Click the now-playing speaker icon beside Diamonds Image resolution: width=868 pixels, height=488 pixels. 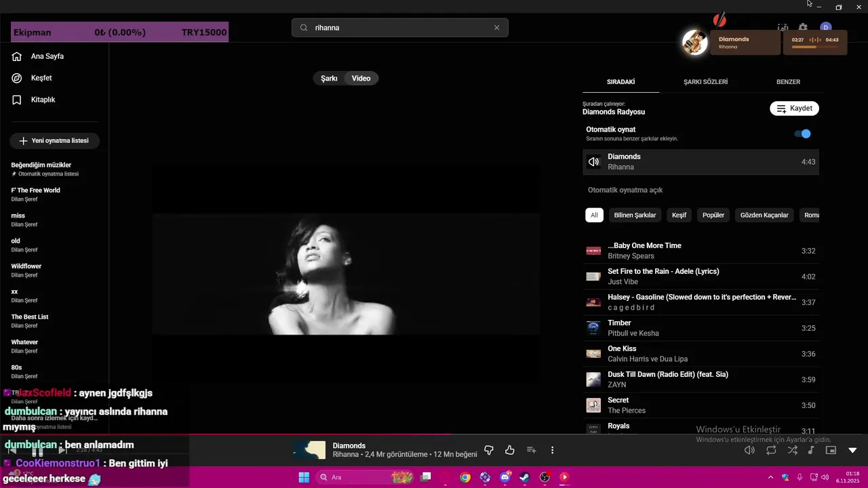593,162
